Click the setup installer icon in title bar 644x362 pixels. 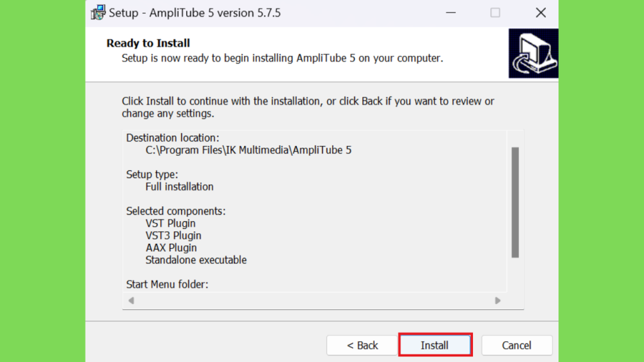click(x=98, y=13)
